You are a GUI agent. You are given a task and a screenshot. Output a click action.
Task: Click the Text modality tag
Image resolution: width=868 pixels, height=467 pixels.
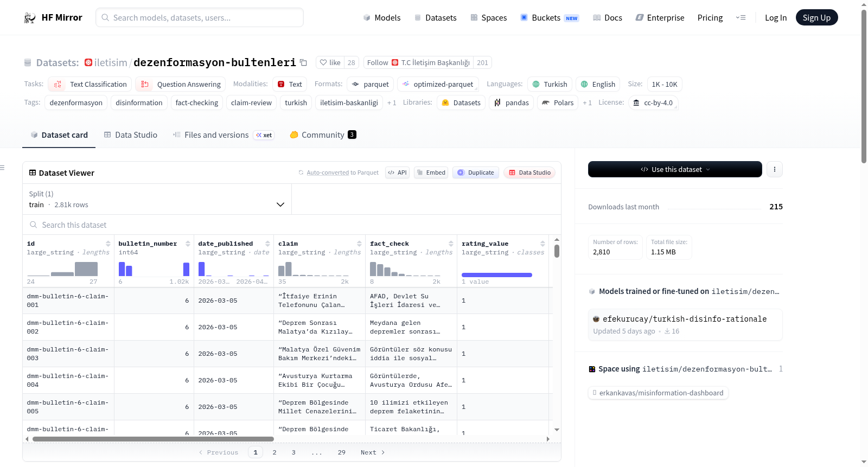point(290,84)
